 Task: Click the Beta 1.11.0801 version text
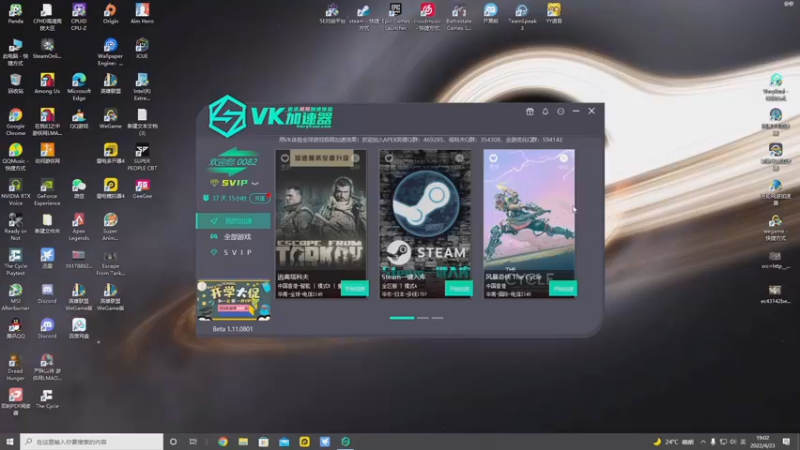(233, 329)
